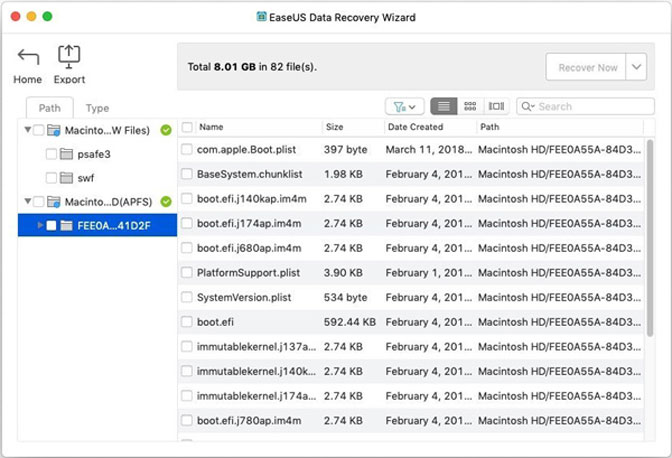672x458 pixels.
Task: Click the 397 byte size cell
Action: pyautogui.click(x=345, y=150)
